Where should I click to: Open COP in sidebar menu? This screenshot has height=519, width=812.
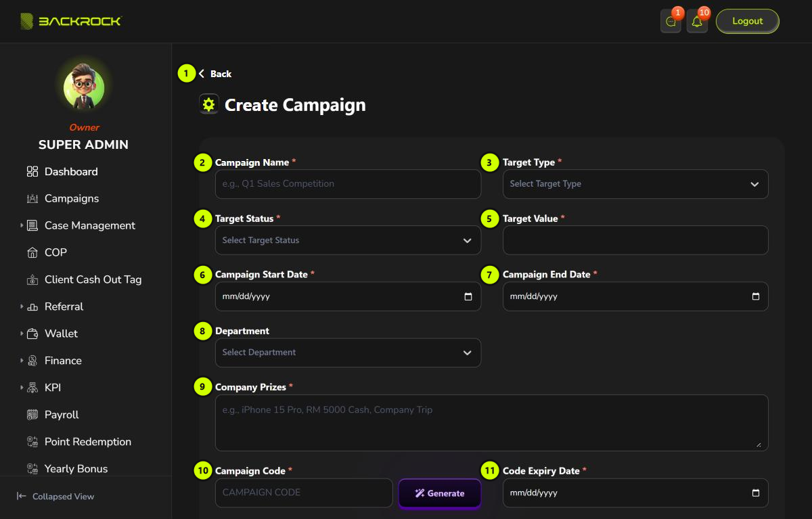pyautogui.click(x=55, y=252)
